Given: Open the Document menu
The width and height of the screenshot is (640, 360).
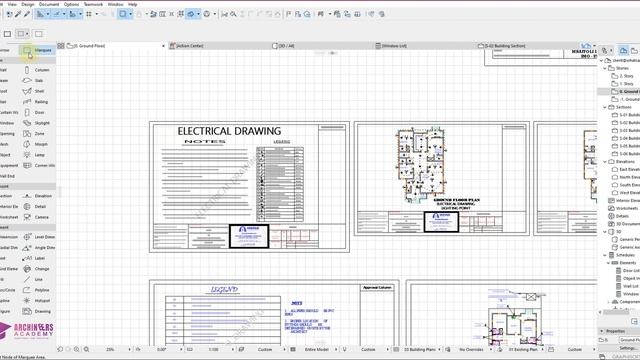Looking at the screenshot, I should (49, 4).
